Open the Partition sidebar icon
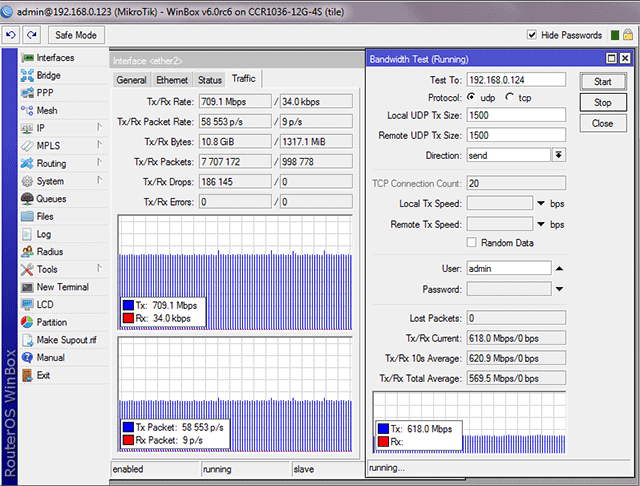The height and width of the screenshot is (486, 640). coord(27,322)
